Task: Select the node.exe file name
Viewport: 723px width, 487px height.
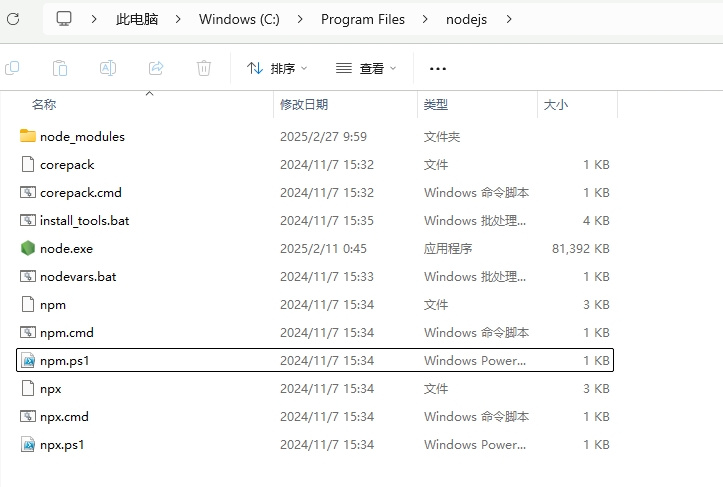Action: (66, 249)
